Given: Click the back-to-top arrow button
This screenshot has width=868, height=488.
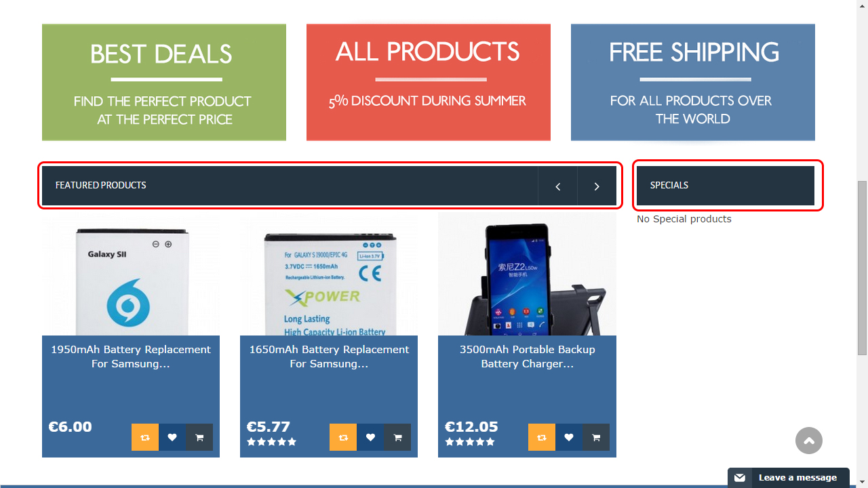Looking at the screenshot, I should click(x=809, y=441).
